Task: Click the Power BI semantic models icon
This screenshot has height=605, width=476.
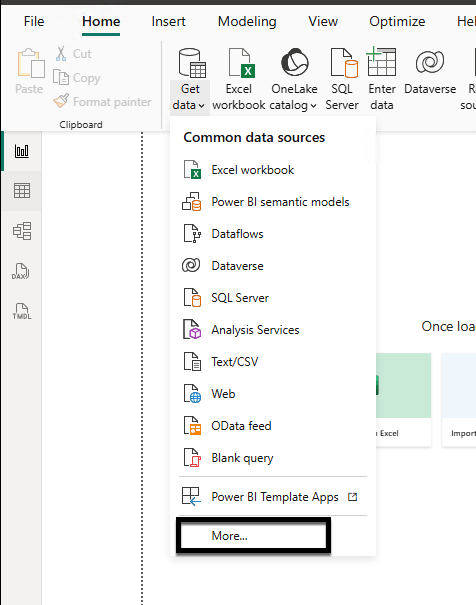Action: click(192, 201)
